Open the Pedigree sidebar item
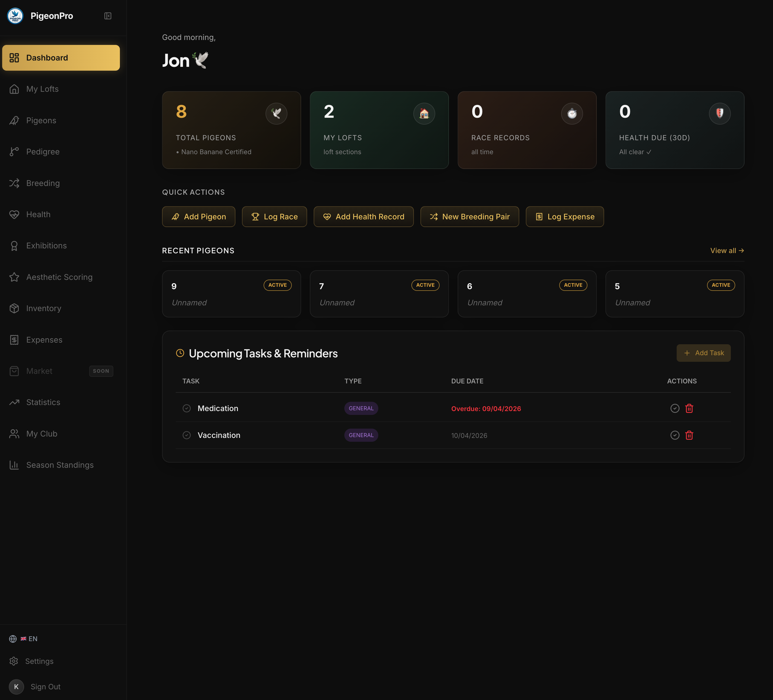This screenshot has width=773, height=700. coord(42,151)
